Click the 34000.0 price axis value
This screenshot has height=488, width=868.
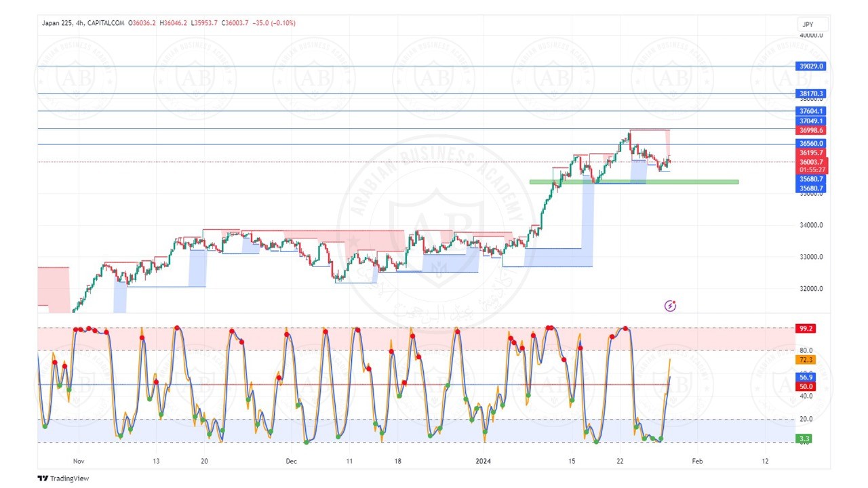[811, 225]
